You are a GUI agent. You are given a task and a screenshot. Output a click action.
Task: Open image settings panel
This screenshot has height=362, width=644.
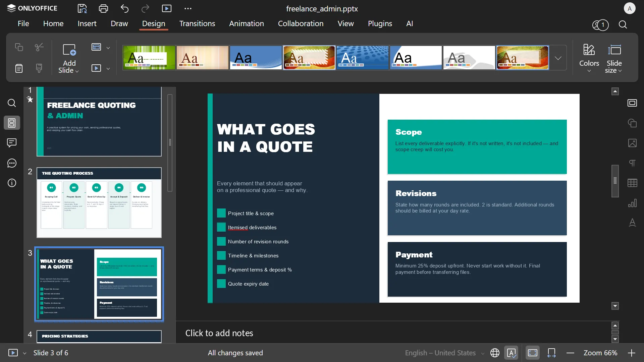[632, 143]
